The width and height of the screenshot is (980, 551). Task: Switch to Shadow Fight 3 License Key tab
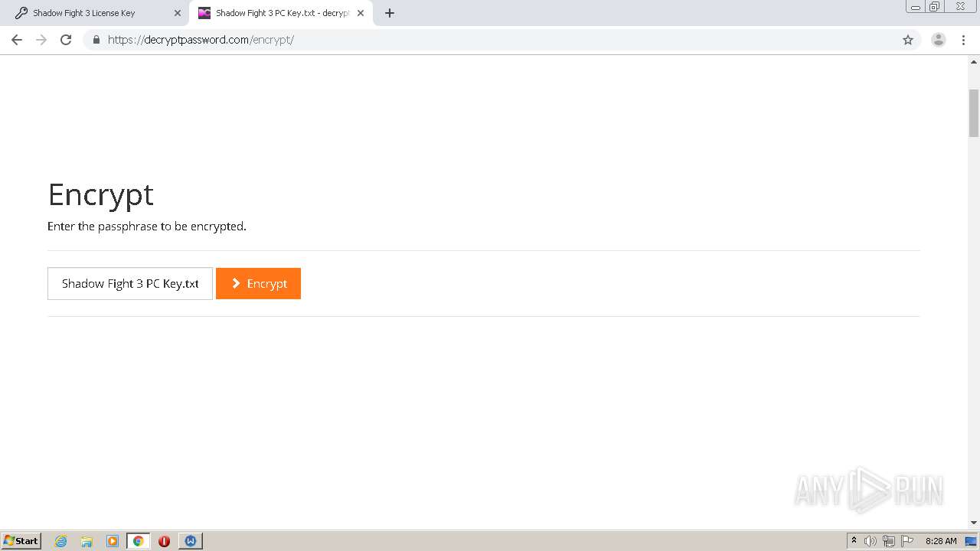pos(96,13)
